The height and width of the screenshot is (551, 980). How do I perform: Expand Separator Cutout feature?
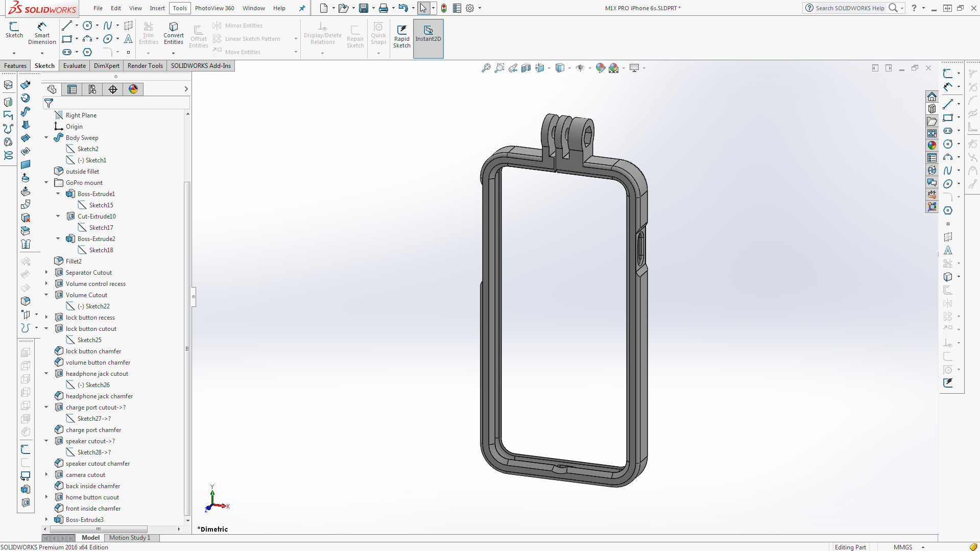point(46,273)
